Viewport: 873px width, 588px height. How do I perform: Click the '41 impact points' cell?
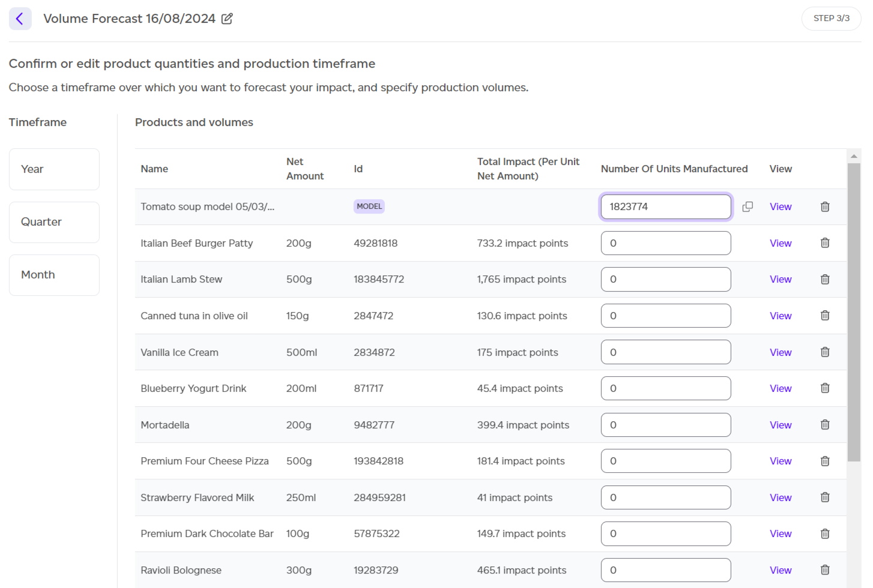click(515, 497)
